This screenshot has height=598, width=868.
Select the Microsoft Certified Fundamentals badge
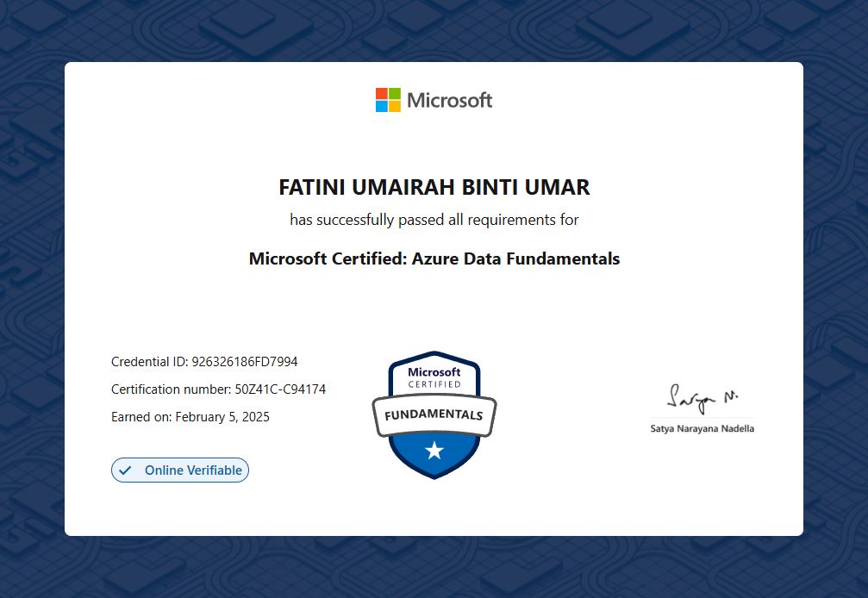(434, 414)
